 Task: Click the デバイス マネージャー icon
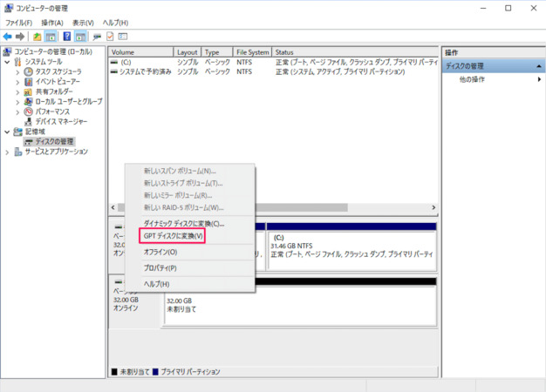28,122
